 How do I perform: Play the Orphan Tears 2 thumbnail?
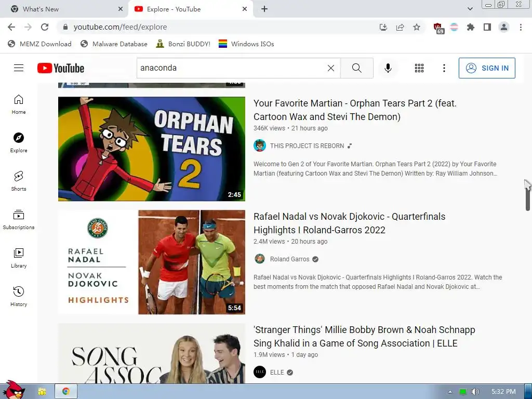coord(152,149)
